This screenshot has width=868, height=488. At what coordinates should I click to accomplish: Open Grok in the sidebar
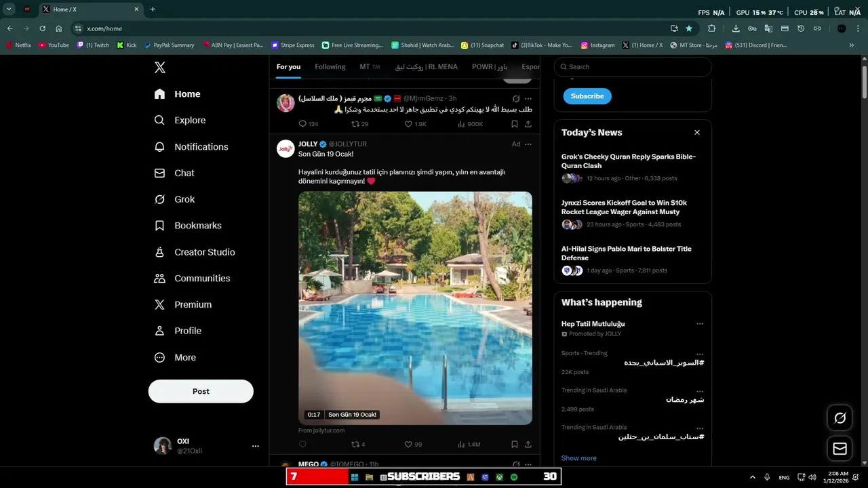(174, 199)
